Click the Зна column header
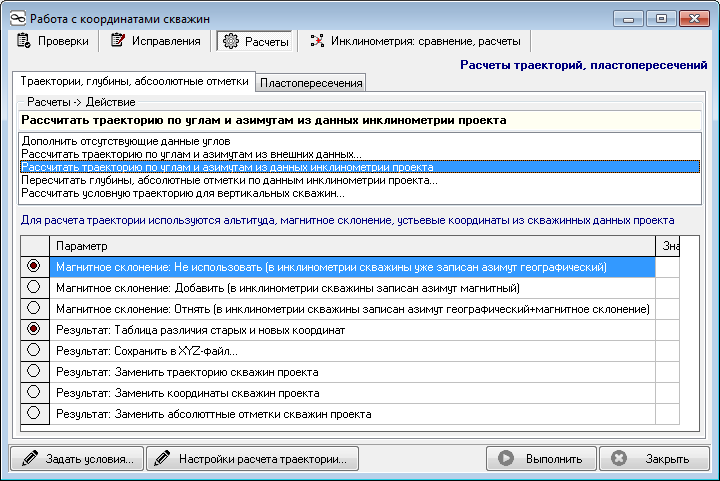 pos(668,246)
